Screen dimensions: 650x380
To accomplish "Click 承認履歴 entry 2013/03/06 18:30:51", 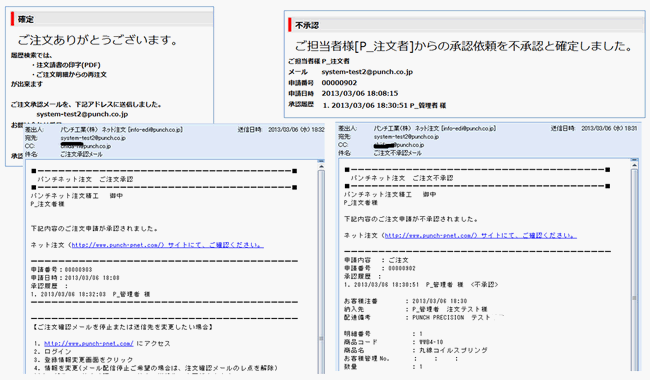I will click(x=384, y=105).
